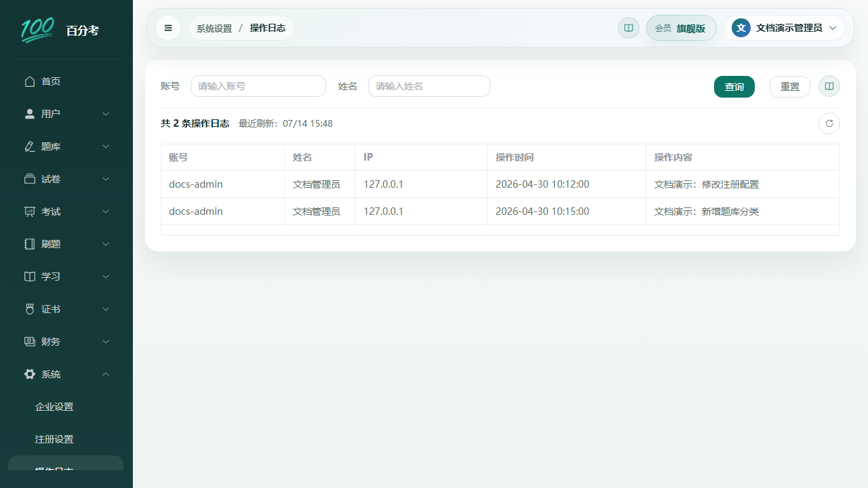Click the 查询 search button
This screenshot has width=868, height=488.
[734, 87]
